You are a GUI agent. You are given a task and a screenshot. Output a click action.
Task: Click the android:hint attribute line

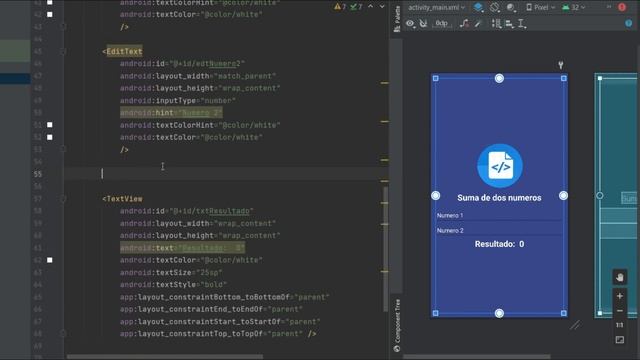[x=171, y=113]
